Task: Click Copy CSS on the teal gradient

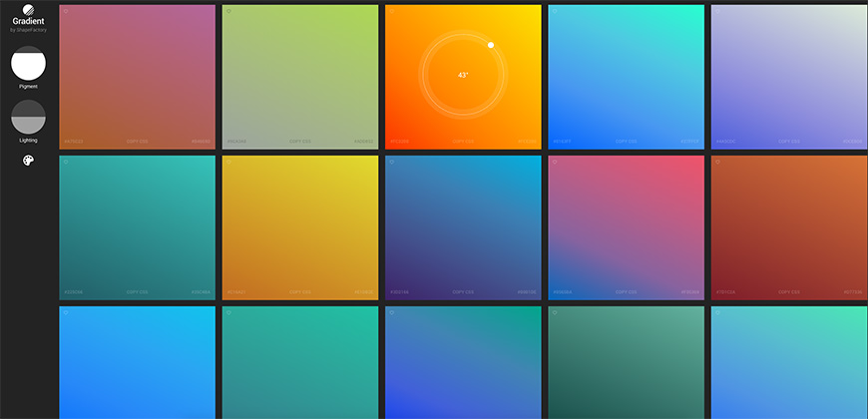Action: [138, 292]
